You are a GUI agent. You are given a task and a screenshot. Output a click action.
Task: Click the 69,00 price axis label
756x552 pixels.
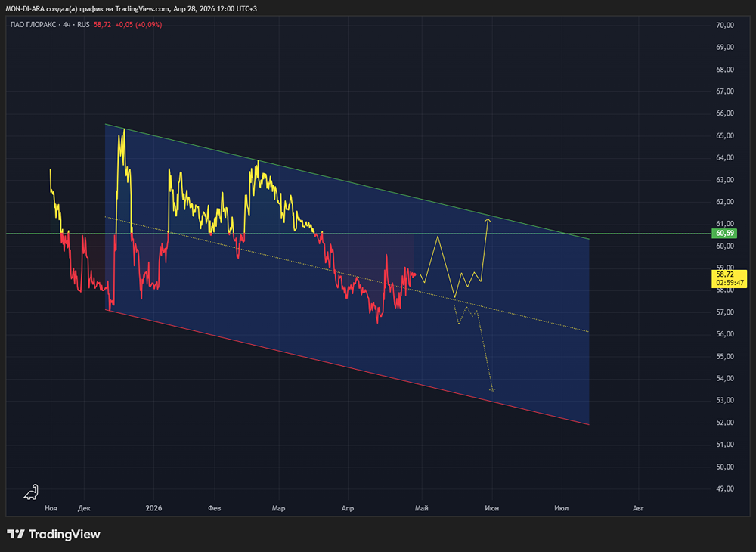coord(725,47)
